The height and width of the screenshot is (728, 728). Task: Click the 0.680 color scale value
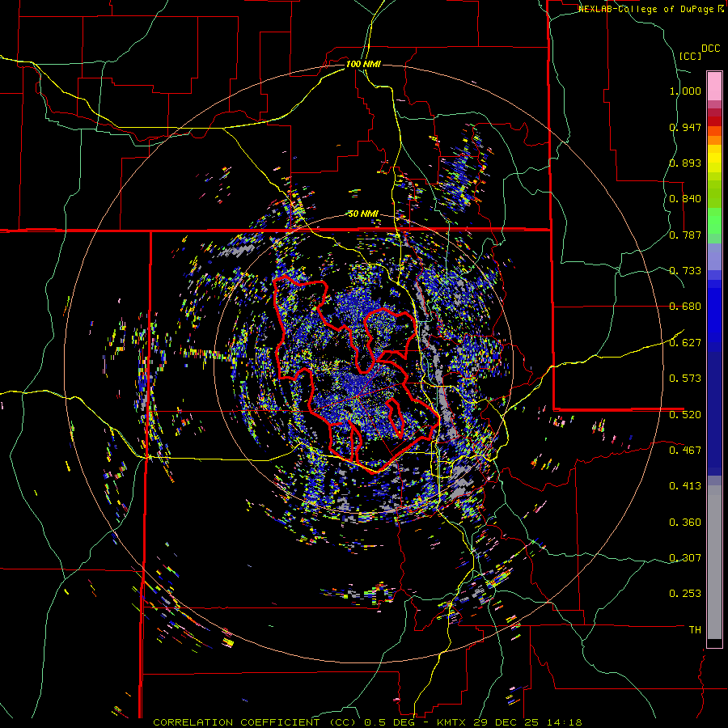pos(685,307)
